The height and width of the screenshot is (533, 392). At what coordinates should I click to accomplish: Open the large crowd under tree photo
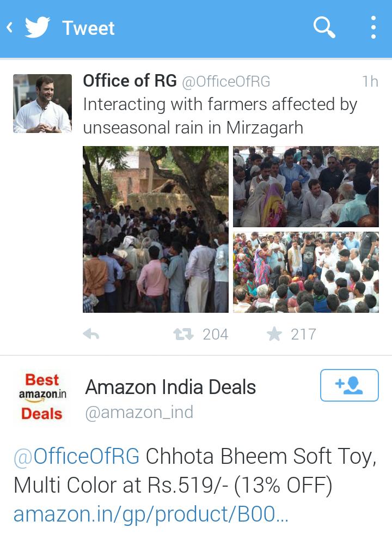click(156, 229)
